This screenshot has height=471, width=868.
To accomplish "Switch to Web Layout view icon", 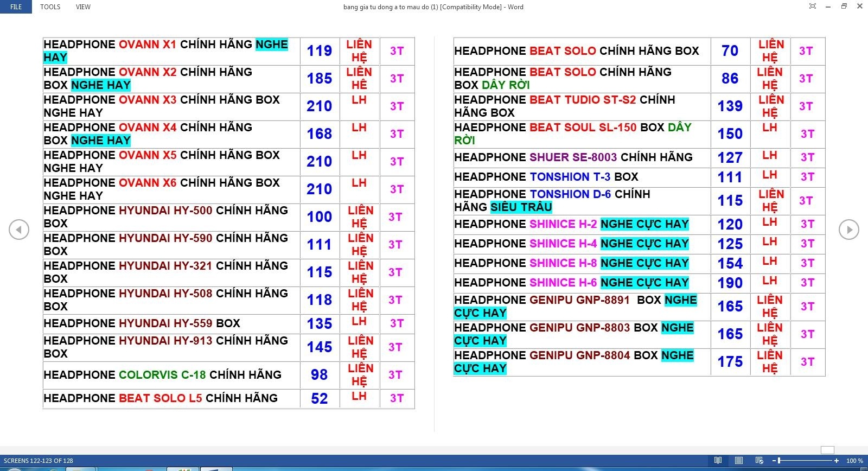I will click(x=759, y=461).
